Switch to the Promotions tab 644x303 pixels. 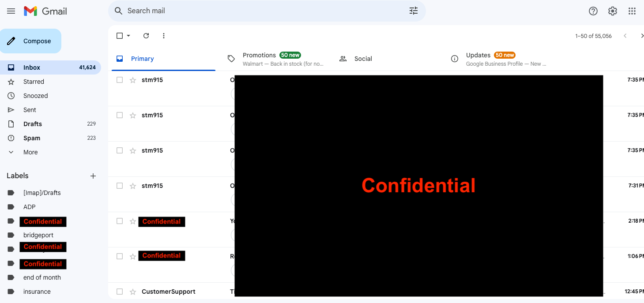point(276,59)
